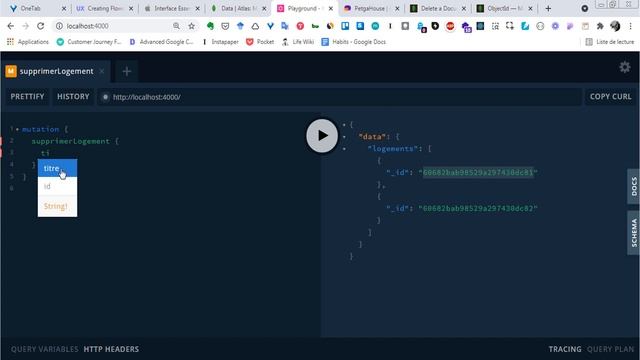Close the Playground browser tab
The image size is (640, 360).
[331, 9]
